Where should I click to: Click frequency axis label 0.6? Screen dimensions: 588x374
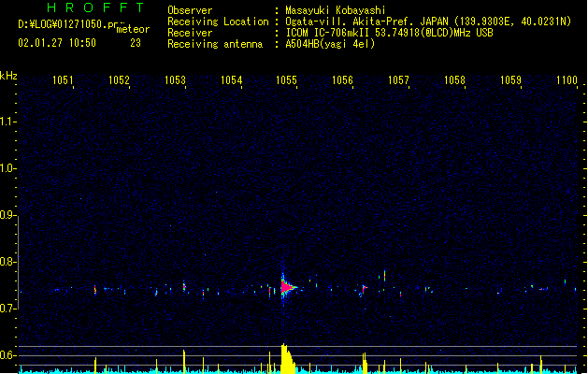(7, 355)
